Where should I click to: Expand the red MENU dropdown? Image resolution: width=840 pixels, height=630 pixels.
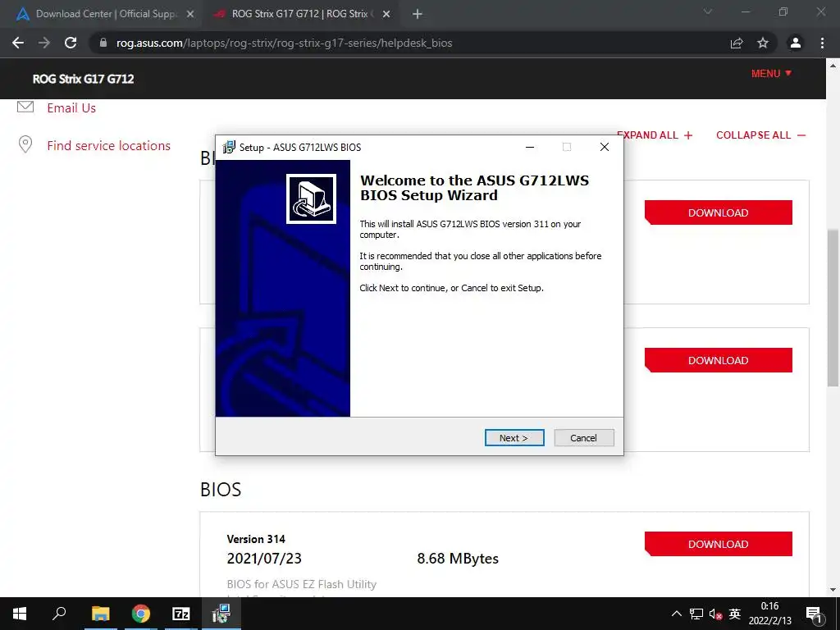click(x=771, y=73)
